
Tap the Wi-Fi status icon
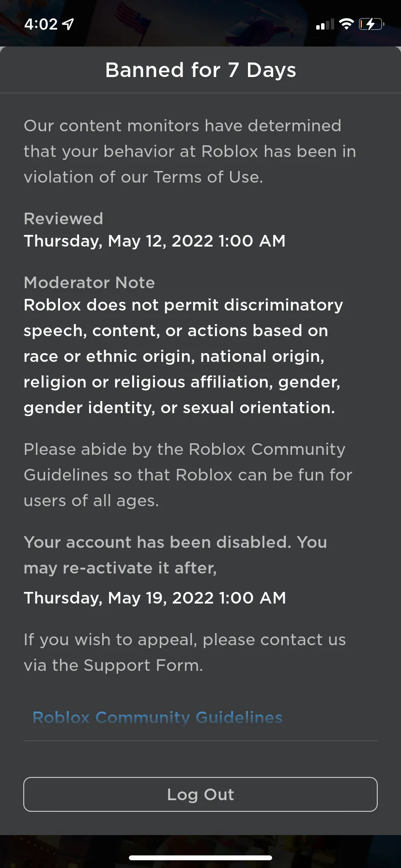tap(346, 24)
